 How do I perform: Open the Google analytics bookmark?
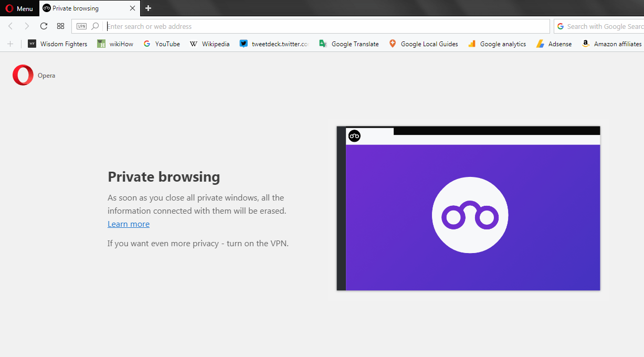click(497, 44)
